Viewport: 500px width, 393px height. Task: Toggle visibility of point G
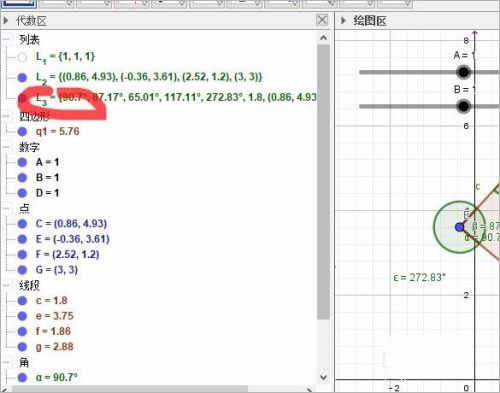click(x=22, y=270)
